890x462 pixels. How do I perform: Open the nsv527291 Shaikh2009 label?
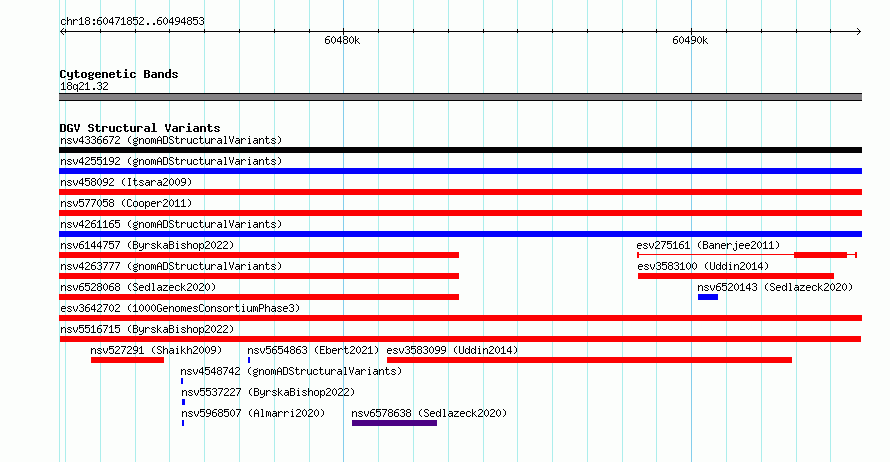click(156, 350)
